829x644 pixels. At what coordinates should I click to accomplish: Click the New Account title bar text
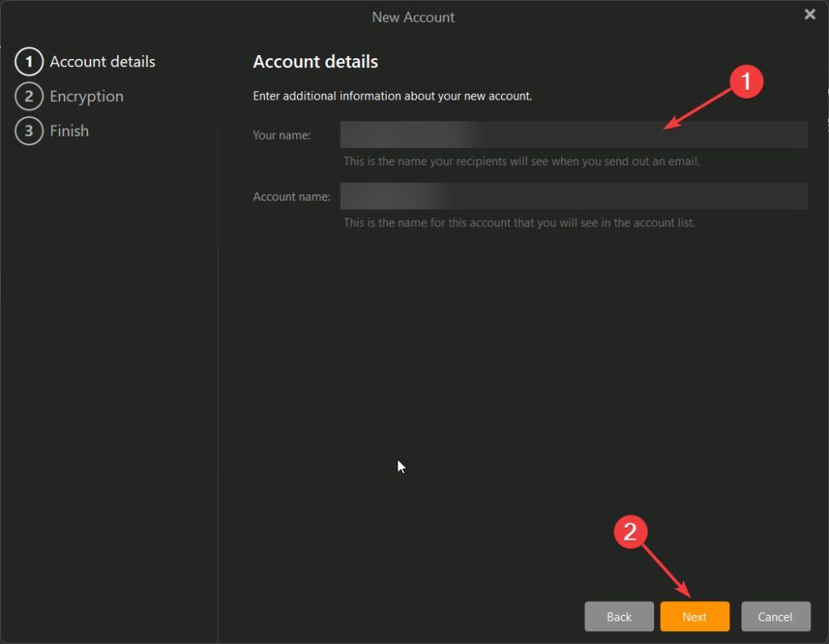coord(413,16)
